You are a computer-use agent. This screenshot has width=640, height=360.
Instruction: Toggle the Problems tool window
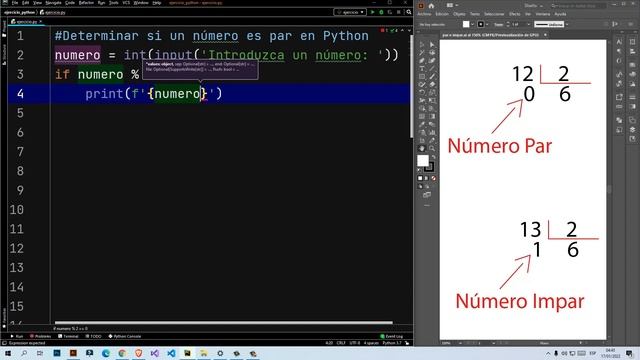(x=40, y=336)
